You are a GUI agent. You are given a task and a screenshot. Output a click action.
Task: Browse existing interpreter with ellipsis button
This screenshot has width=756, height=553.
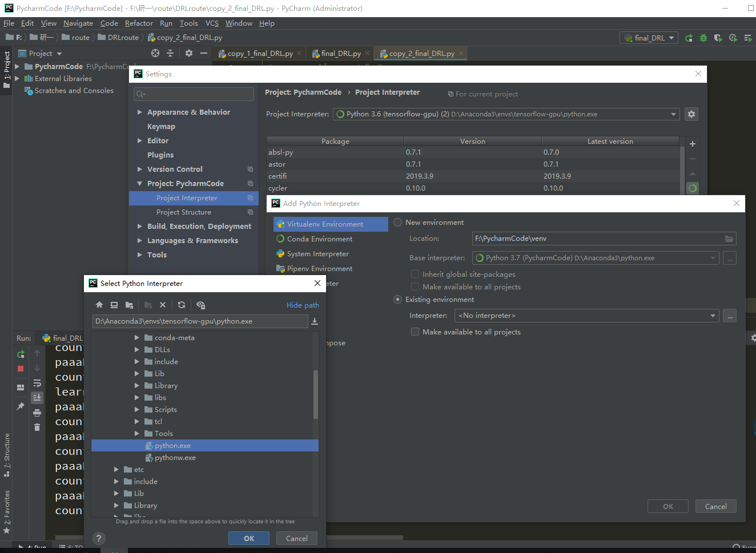point(730,316)
